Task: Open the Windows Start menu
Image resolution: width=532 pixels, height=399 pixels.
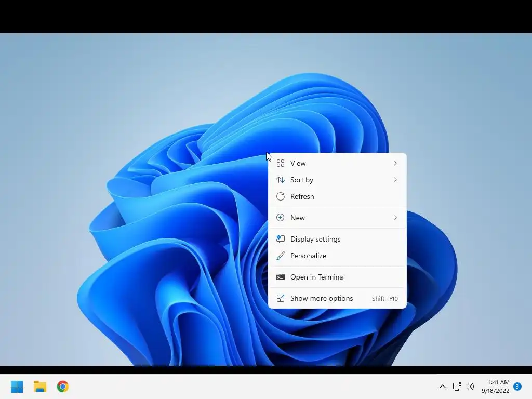Action: (17, 387)
